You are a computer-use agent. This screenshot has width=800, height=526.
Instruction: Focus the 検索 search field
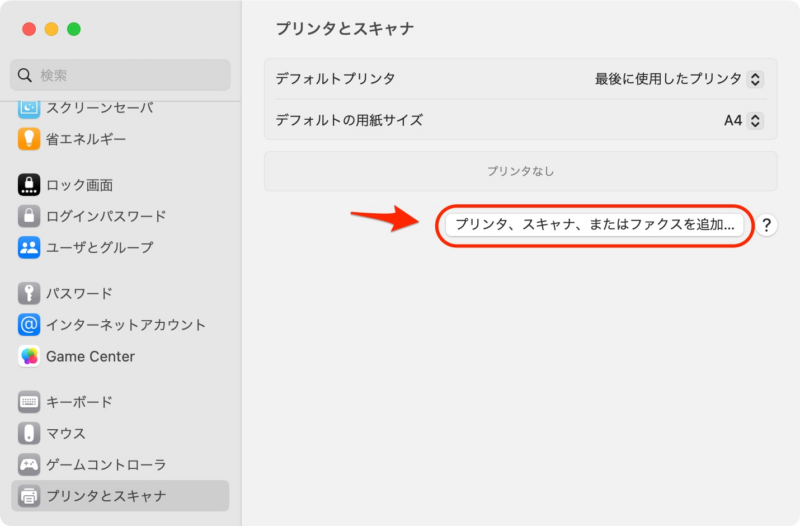click(120, 75)
